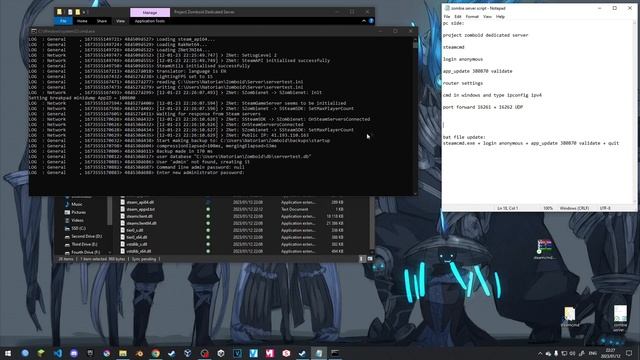Switch to Share tab in File Explorer

pos(102,21)
